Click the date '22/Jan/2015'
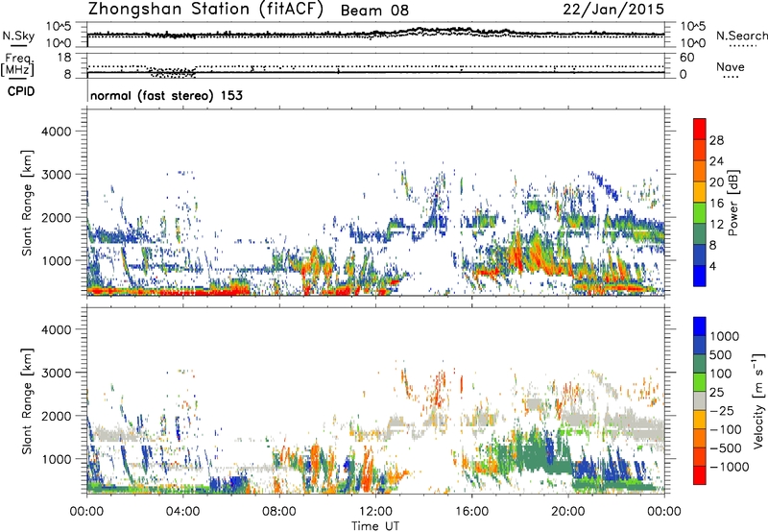The image size is (768, 532). (x=613, y=10)
